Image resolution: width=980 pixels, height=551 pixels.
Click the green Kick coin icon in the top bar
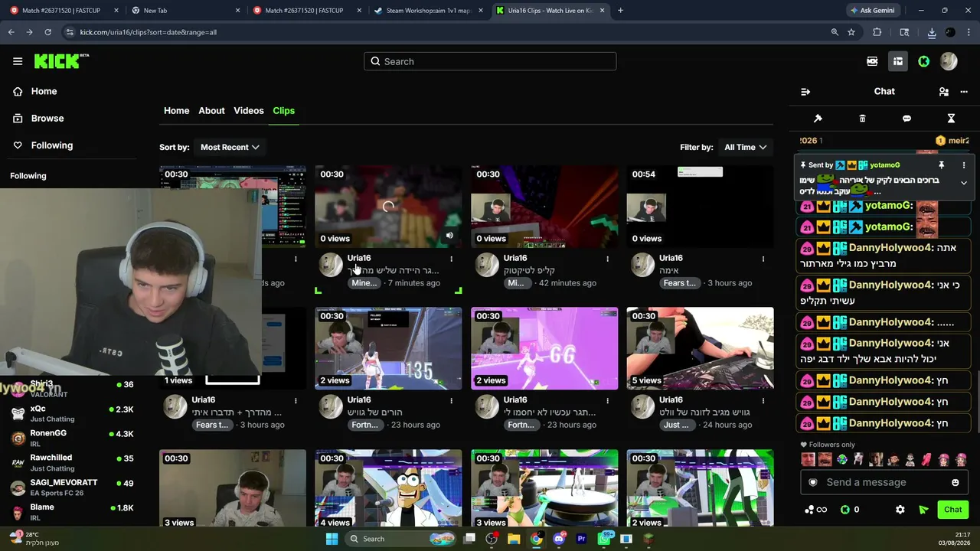pos(924,61)
